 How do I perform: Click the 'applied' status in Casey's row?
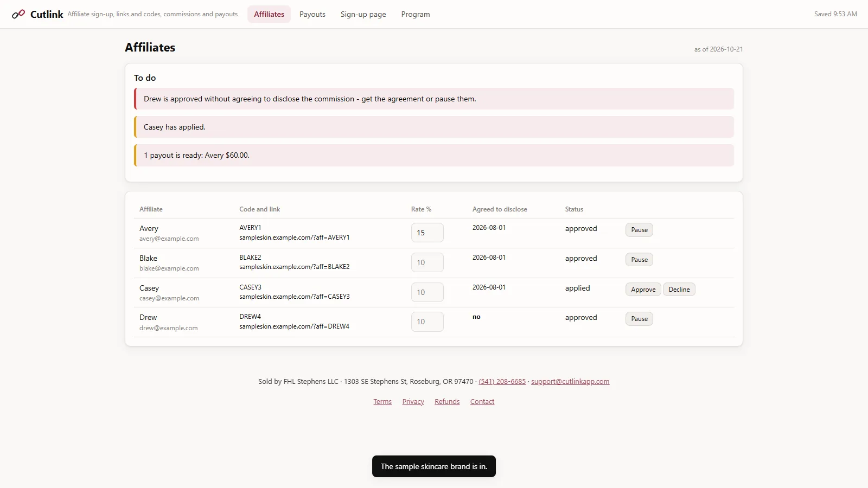point(577,288)
